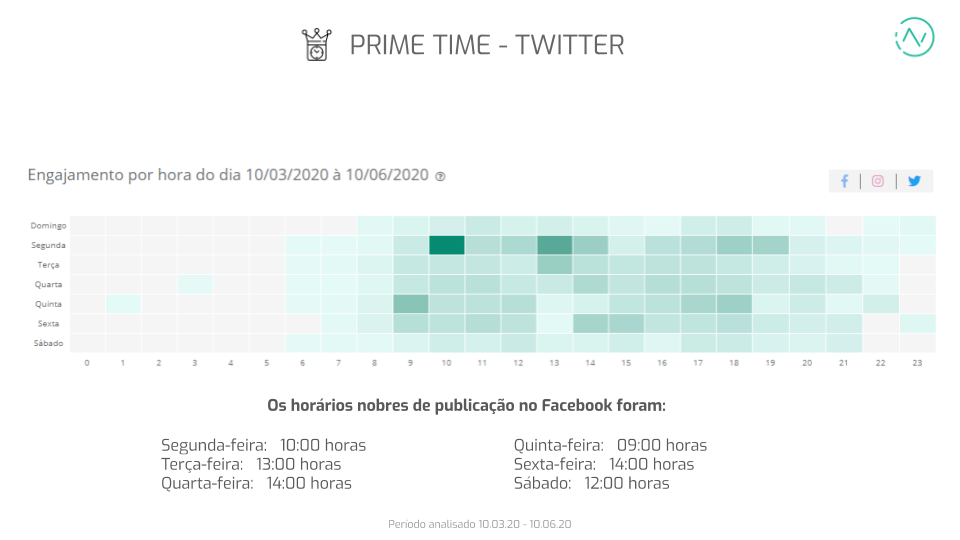Click the crown stopwatch icon beside the title
960x540 pixels.
316,45
